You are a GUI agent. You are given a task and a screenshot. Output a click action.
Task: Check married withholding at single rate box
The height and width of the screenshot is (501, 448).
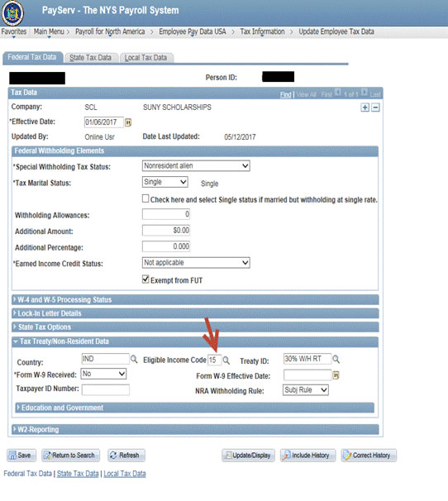coord(145,198)
